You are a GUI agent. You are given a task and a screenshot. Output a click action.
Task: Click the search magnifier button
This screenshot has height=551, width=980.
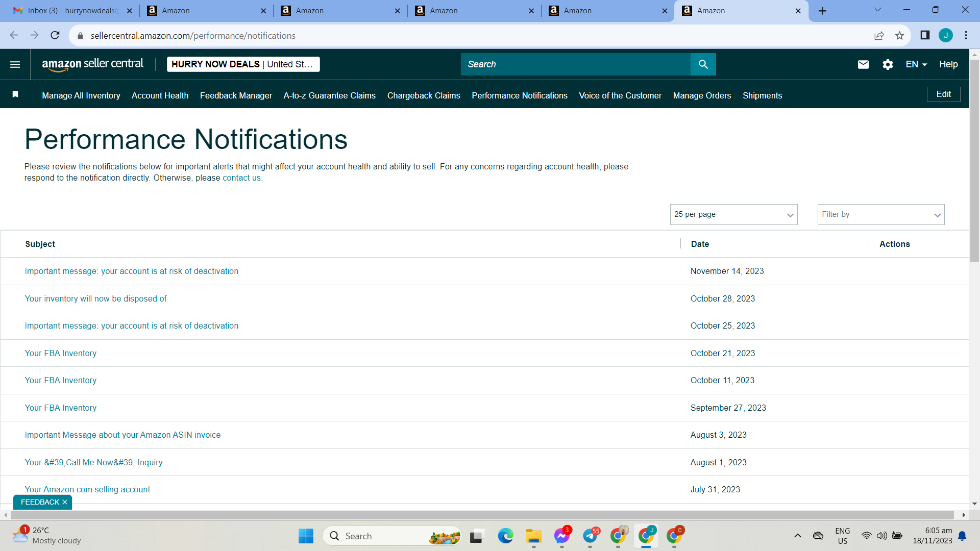pyautogui.click(x=703, y=64)
